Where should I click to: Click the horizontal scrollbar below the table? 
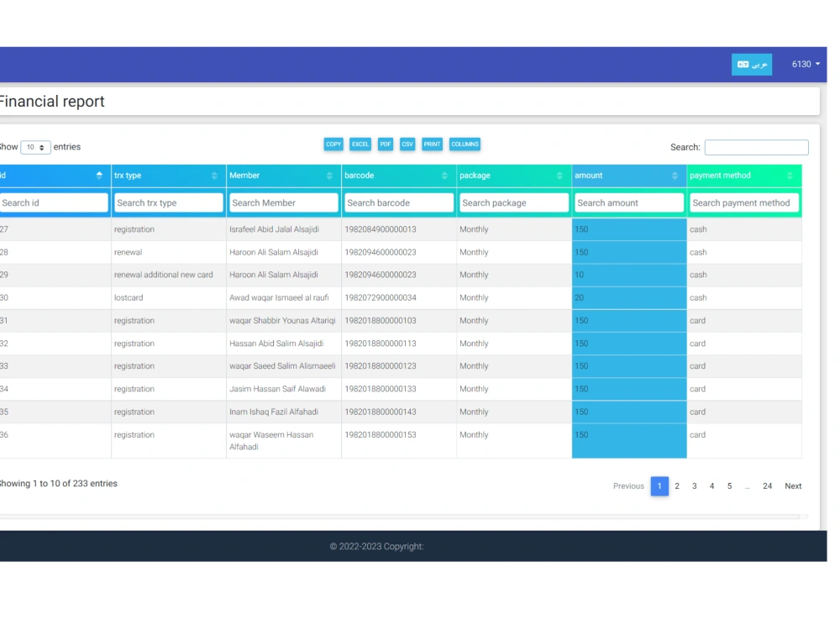point(400,517)
